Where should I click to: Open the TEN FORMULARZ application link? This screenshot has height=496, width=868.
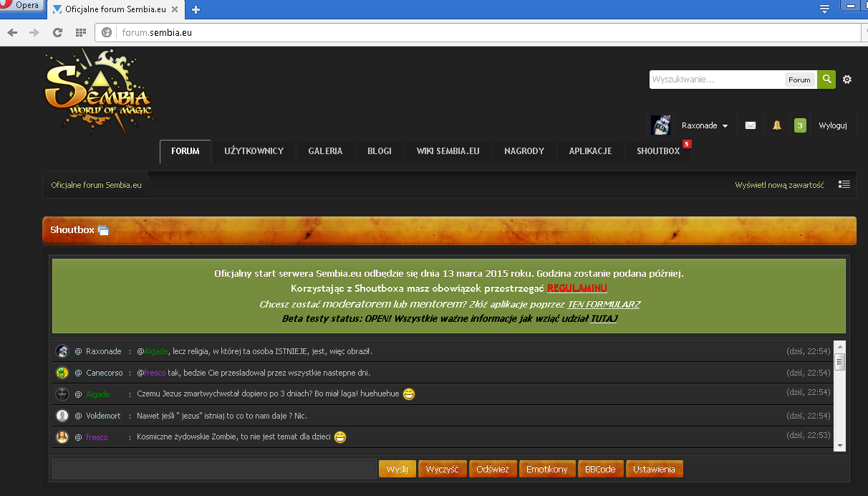pyautogui.click(x=604, y=304)
